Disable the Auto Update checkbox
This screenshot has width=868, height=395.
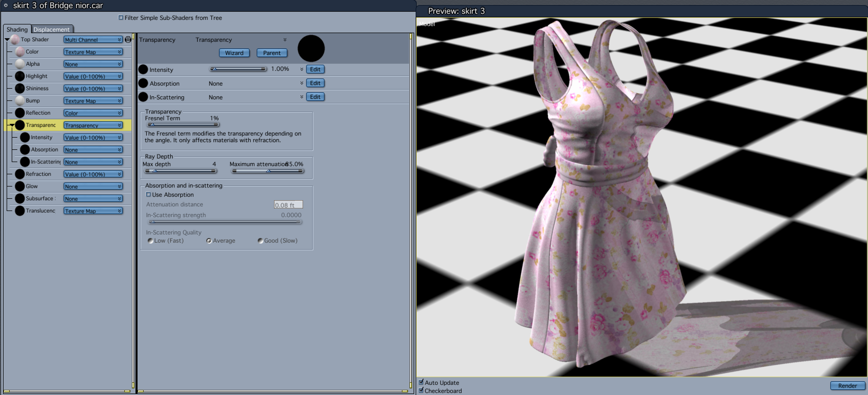click(x=421, y=382)
